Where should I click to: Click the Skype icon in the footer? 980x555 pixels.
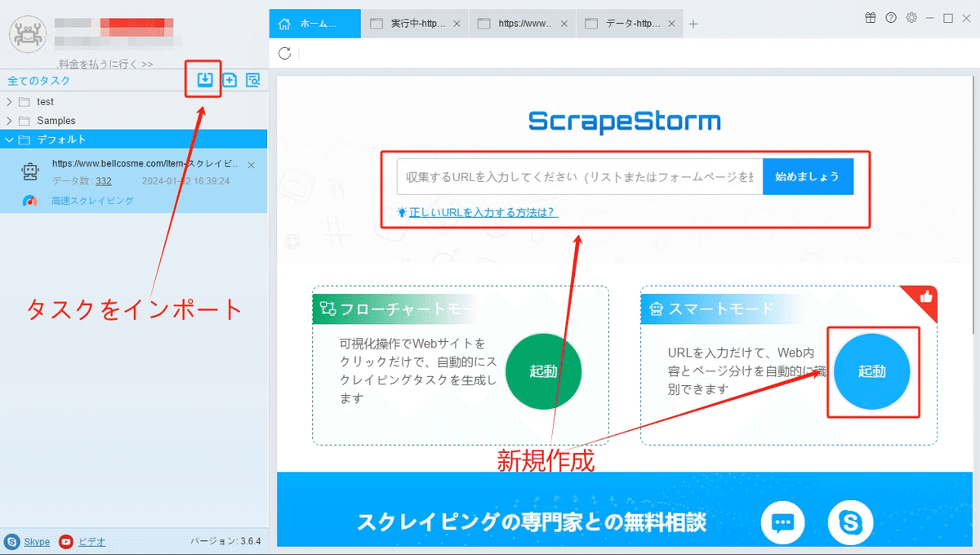point(11,541)
